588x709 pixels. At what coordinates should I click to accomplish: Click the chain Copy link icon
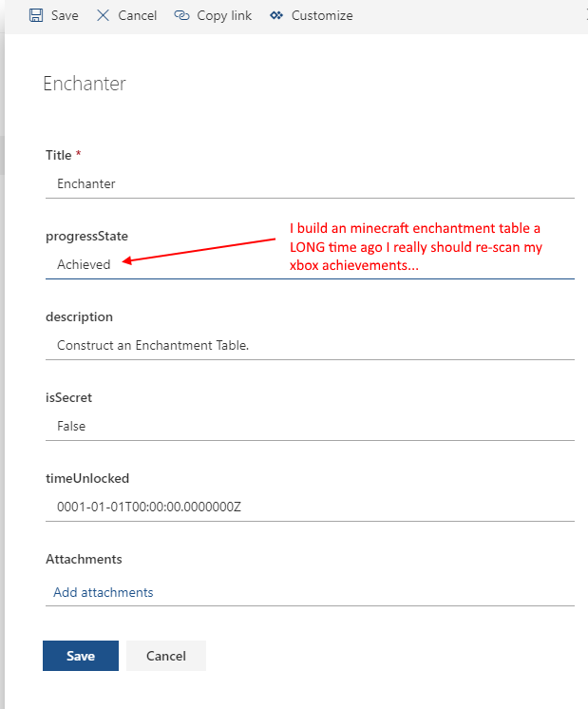(x=181, y=16)
